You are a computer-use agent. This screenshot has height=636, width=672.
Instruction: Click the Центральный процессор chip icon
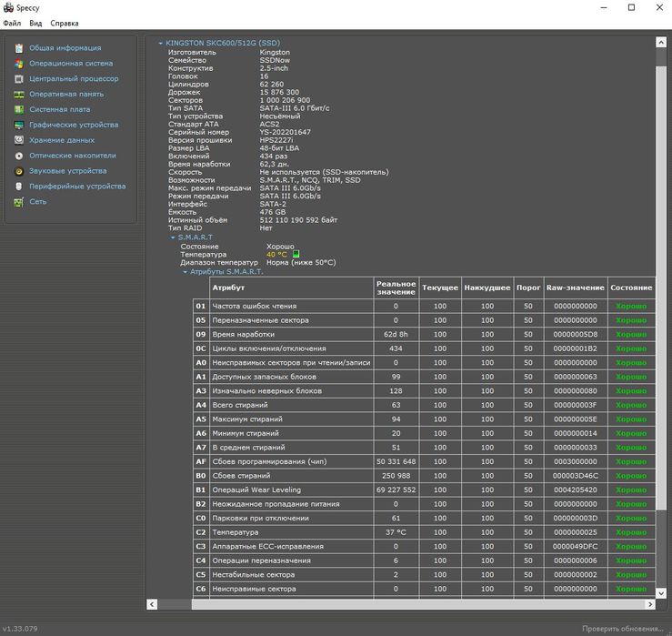pyautogui.click(x=19, y=79)
